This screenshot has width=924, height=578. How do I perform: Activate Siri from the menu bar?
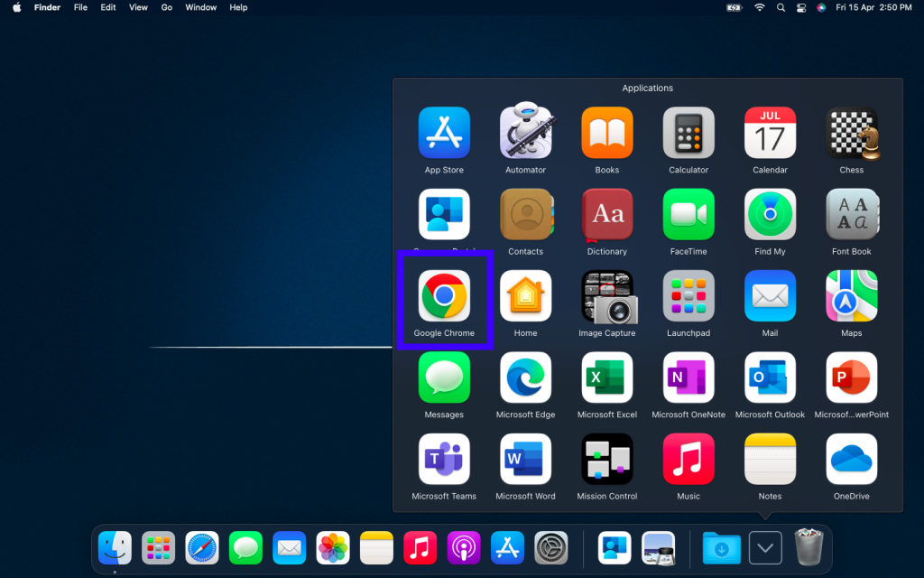tap(821, 7)
